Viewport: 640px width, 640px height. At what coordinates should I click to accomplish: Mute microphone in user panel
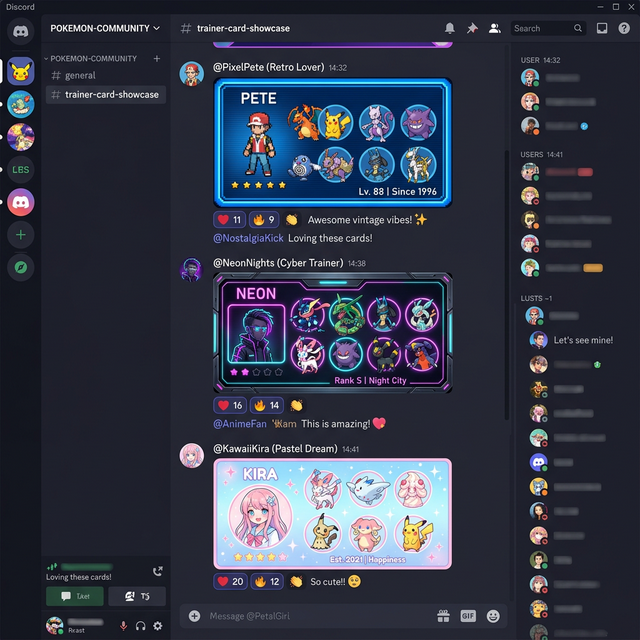pyautogui.click(x=123, y=626)
